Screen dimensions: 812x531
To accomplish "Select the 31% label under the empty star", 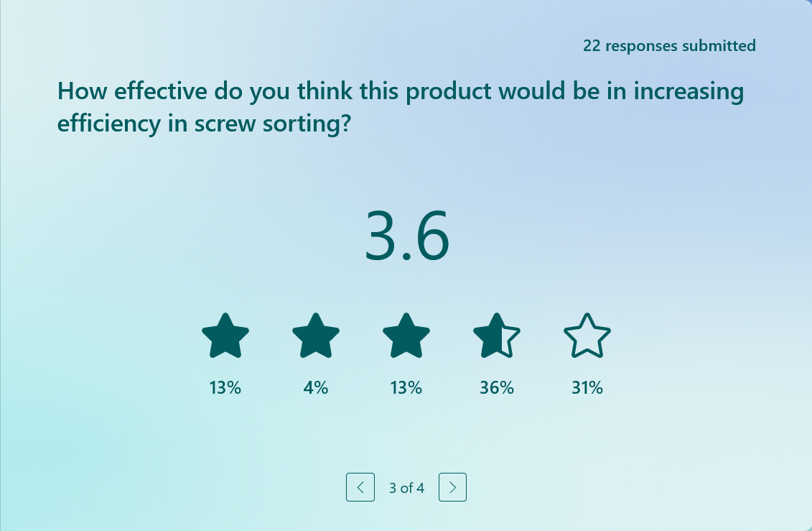I will 587,388.
